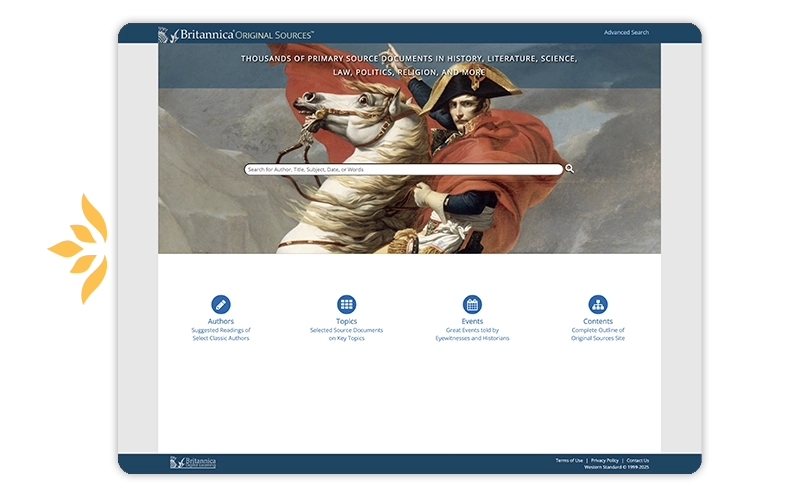Image resolution: width=800 pixels, height=500 pixels.
Task: Open Privacy Policy footer link
Action: tap(605, 460)
